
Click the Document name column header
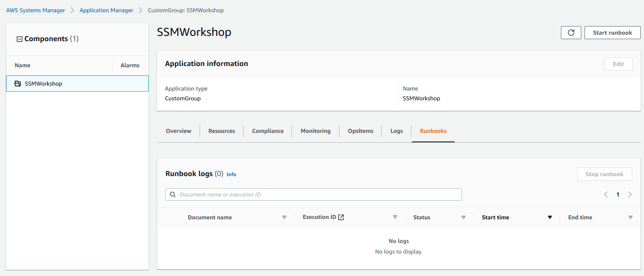(210, 217)
